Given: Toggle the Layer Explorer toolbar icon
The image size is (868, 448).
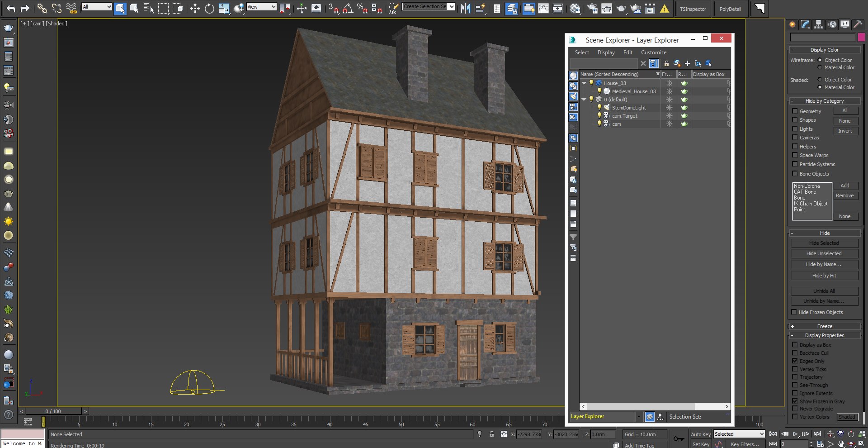Looking at the screenshot, I should click(x=512, y=8).
